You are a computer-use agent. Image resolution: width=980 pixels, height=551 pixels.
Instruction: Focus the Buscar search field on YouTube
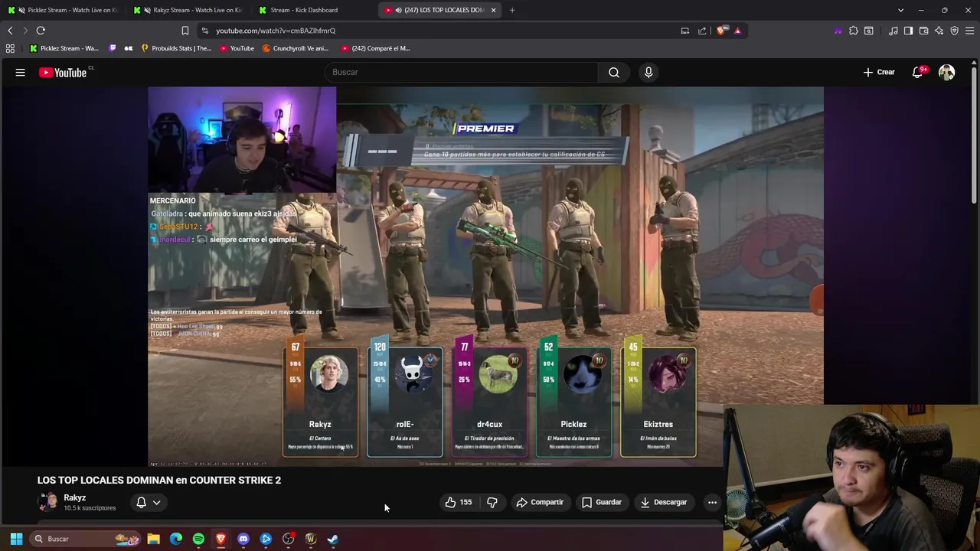pyautogui.click(x=462, y=72)
